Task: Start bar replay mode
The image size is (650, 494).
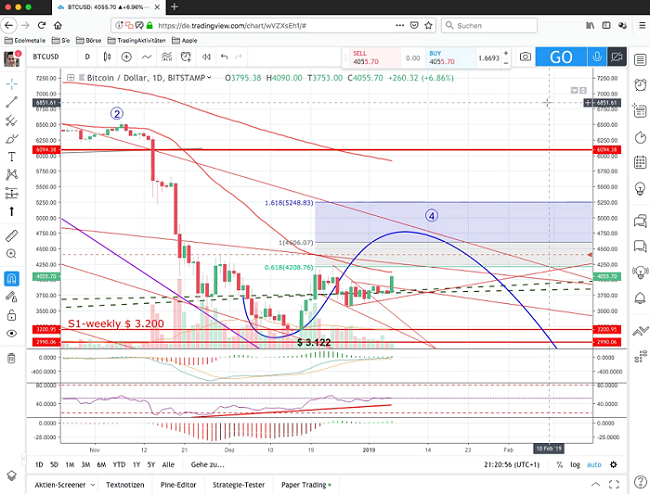Action: point(206,57)
